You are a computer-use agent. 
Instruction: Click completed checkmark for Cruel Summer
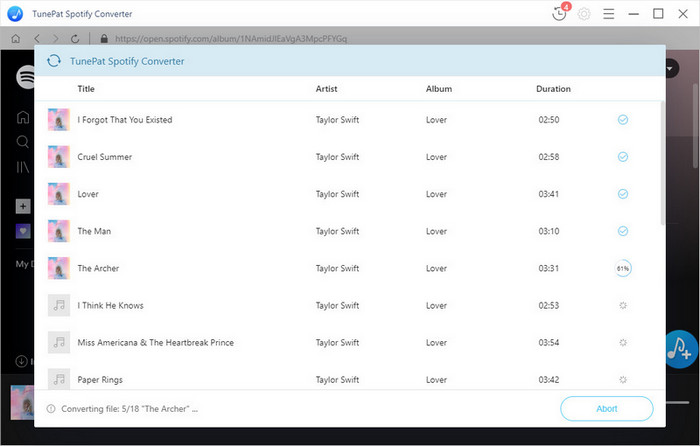pyautogui.click(x=623, y=156)
